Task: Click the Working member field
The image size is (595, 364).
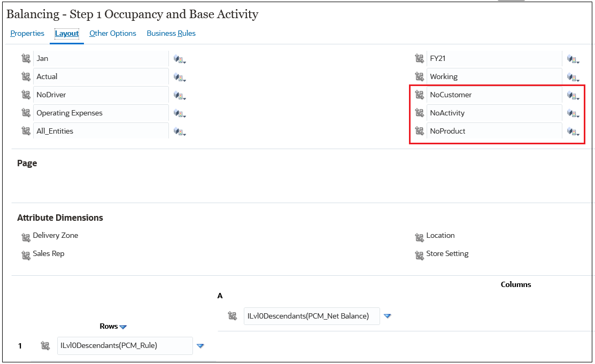Action: point(494,76)
